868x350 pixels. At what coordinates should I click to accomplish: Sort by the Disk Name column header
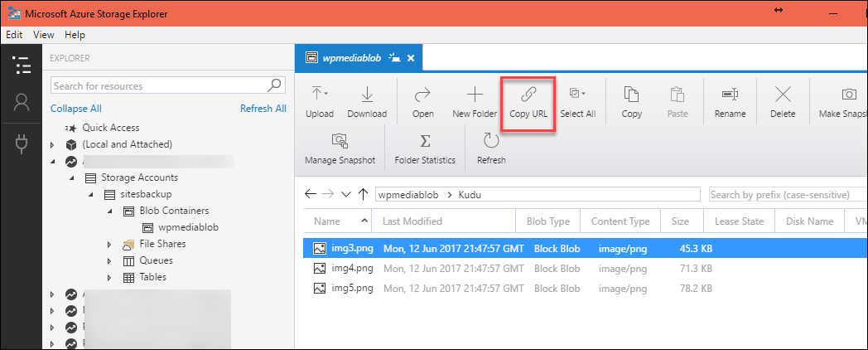(x=809, y=221)
